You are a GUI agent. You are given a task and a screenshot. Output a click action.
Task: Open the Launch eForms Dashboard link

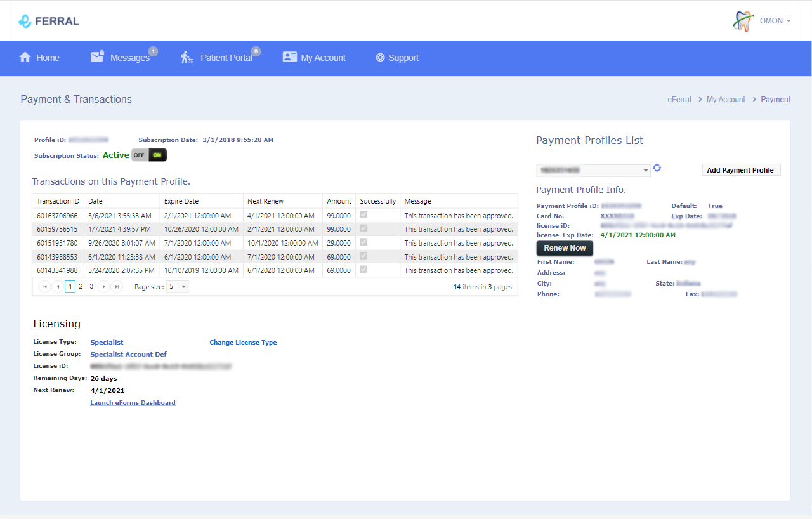coord(133,403)
